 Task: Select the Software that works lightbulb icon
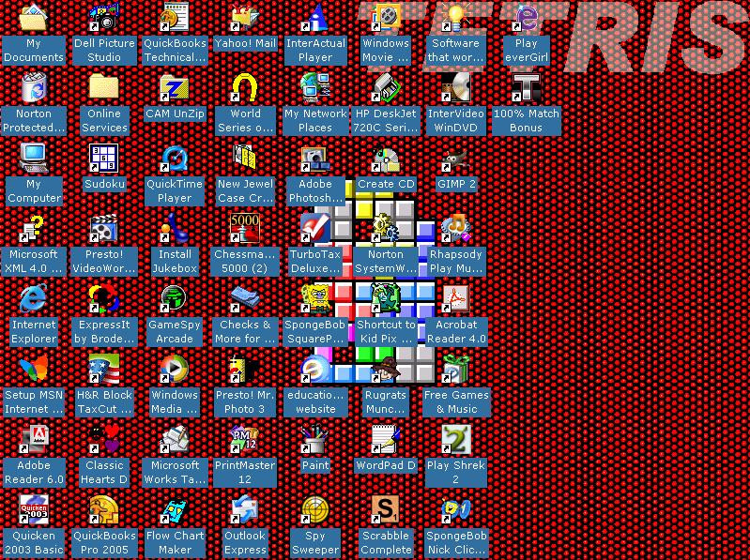pos(456,18)
